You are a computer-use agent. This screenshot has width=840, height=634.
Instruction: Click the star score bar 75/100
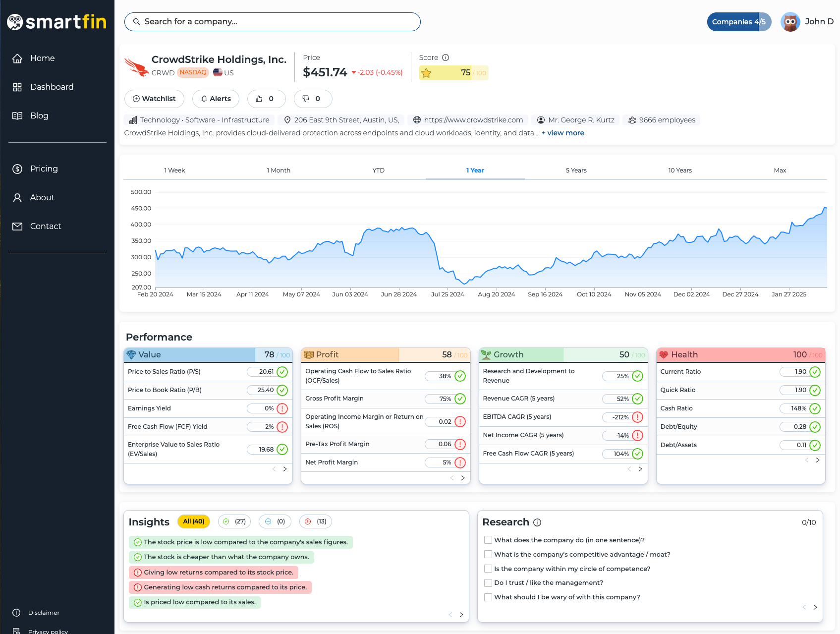click(x=453, y=73)
